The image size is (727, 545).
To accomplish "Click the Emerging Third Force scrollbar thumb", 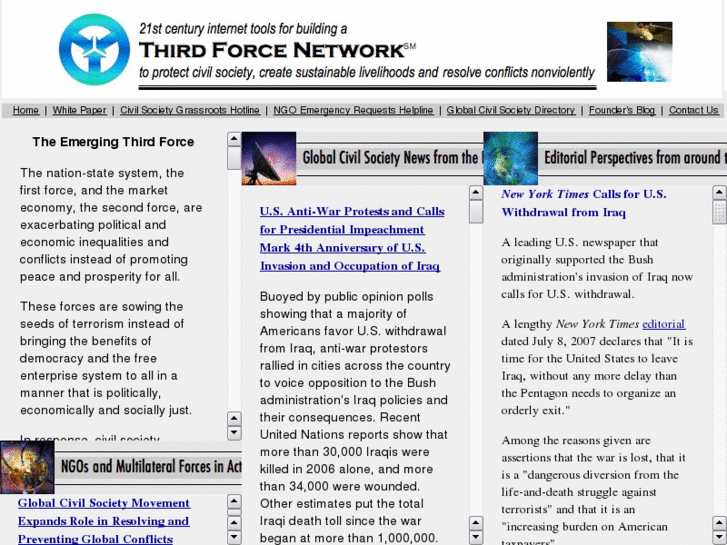I will [x=234, y=158].
